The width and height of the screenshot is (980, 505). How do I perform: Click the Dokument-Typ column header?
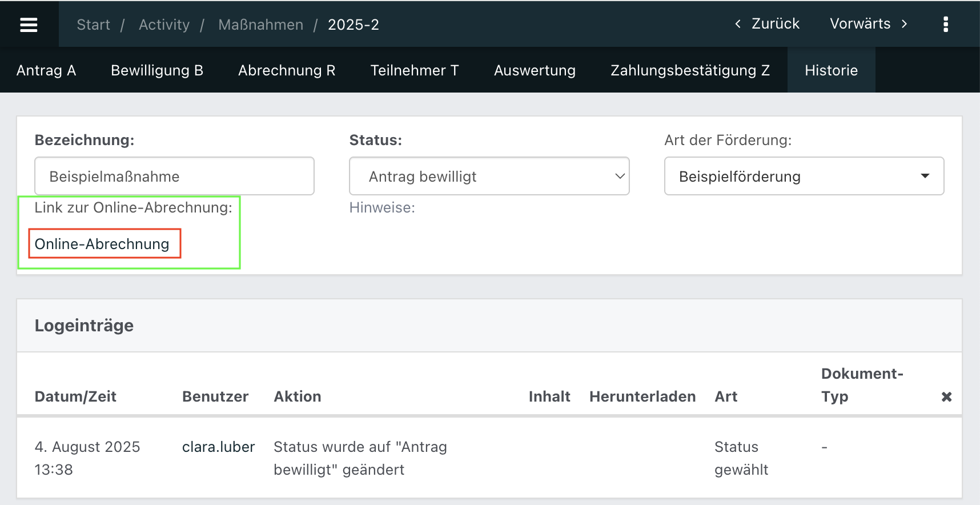tap(862, 385)
